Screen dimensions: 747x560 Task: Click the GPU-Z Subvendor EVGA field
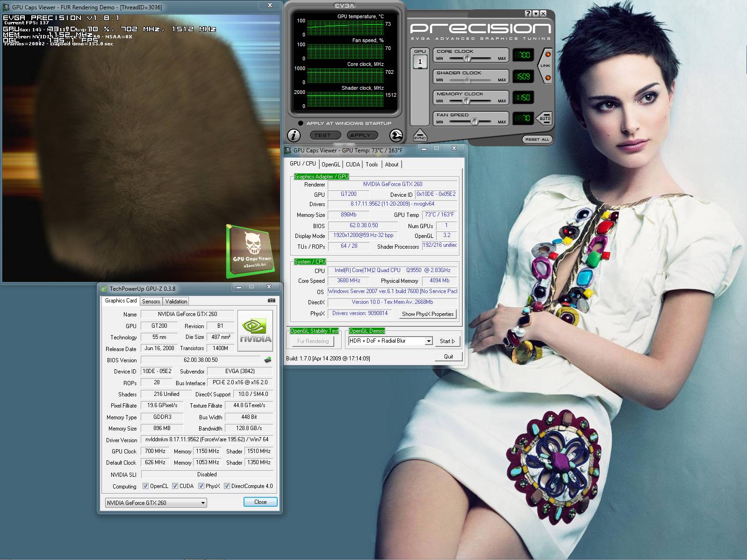pyautogui.click(x=240, y=371)
